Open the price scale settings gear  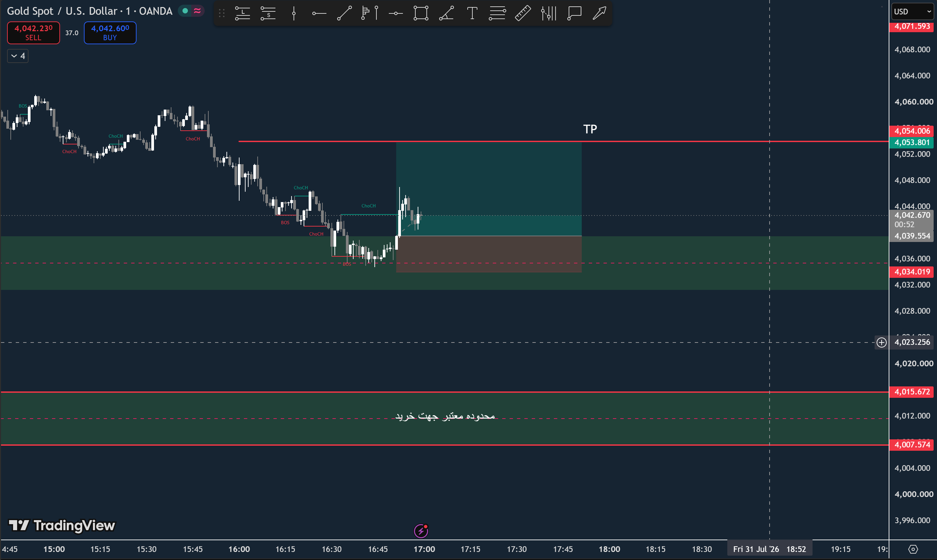(913, 549)
